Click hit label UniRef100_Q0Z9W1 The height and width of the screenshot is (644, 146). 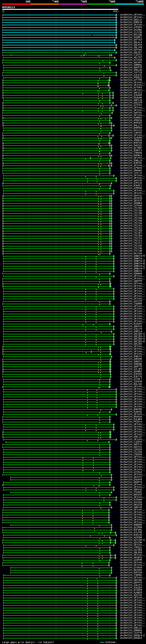click(x=131, y=30)
